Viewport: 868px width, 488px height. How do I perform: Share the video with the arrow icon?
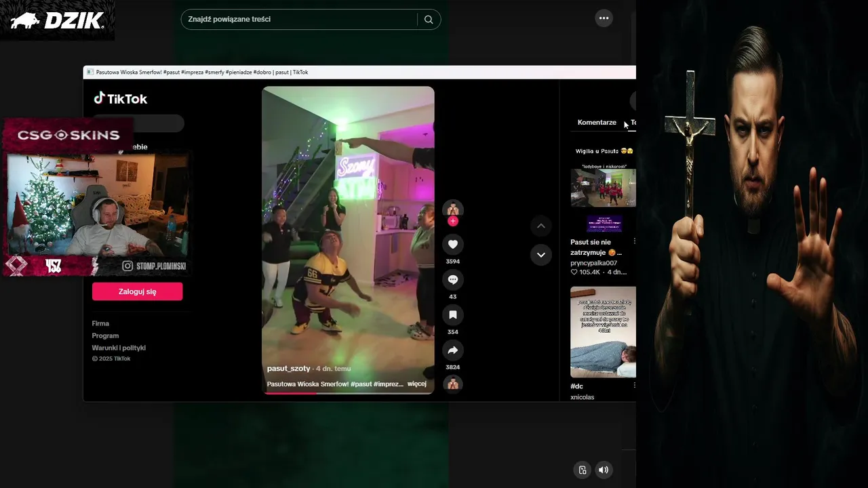tap(453, 350)
